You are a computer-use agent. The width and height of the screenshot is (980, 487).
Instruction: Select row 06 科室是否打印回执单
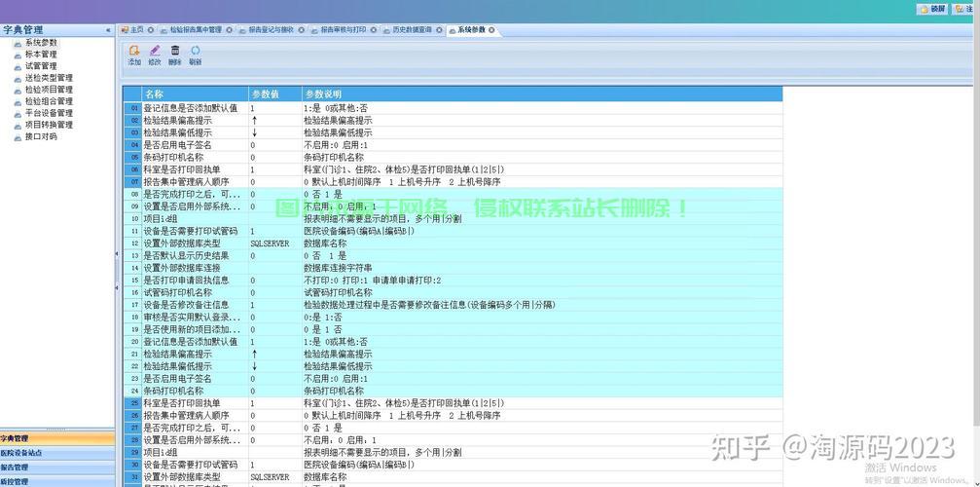(453, 170)
